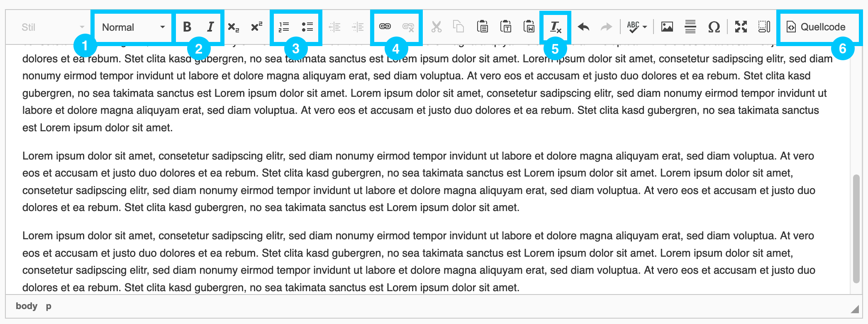Apply superscript formatting
Screen dimensions: 868x324
tap(257, 27)
